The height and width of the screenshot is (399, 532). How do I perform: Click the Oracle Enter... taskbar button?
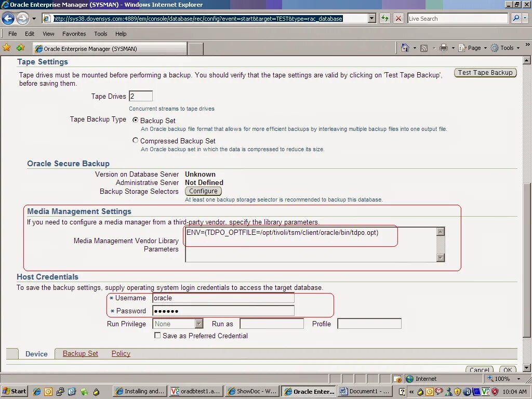point(309,391)
